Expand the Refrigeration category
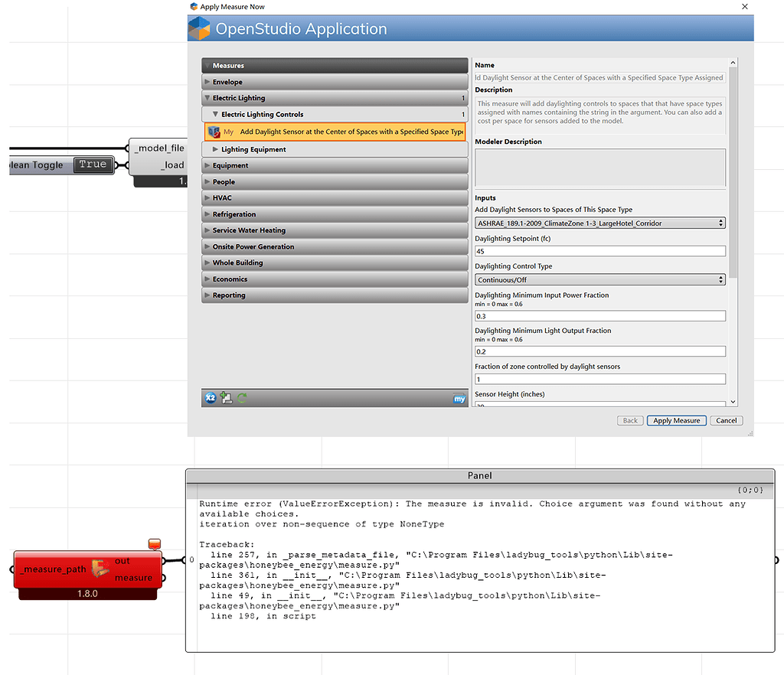The height and width of the screenshot is (675, 784). click(335, 214)
